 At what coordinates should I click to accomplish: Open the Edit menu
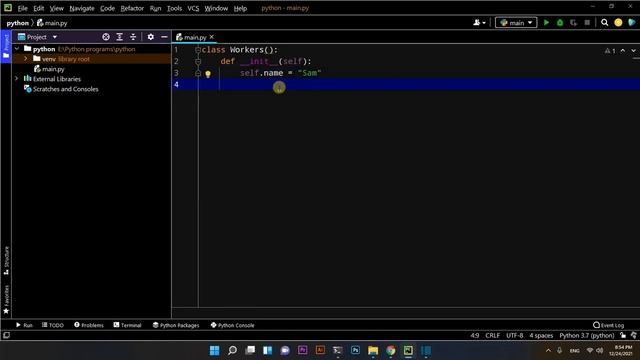(x=38, y=8)
